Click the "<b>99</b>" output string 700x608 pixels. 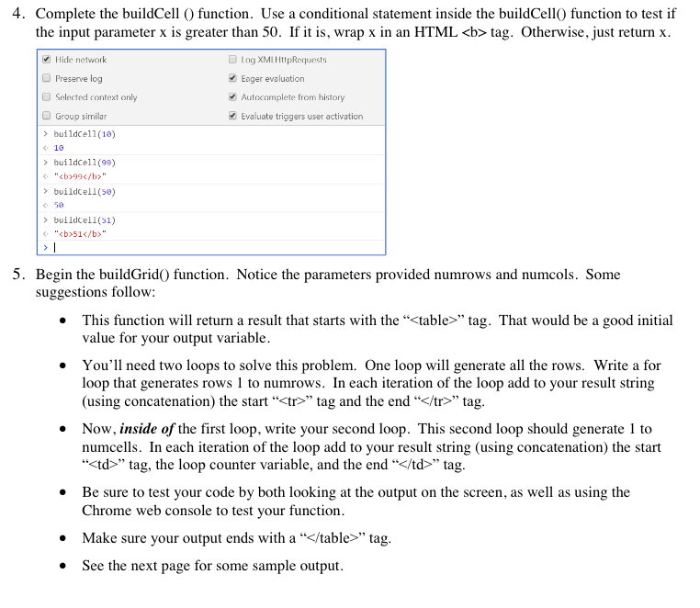[x=80, y=176]
